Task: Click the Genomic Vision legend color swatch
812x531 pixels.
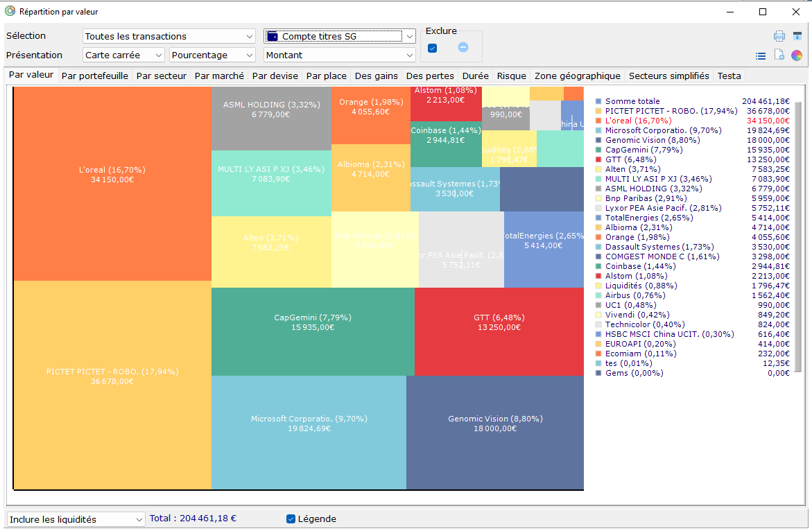Action: click(598, 140)
